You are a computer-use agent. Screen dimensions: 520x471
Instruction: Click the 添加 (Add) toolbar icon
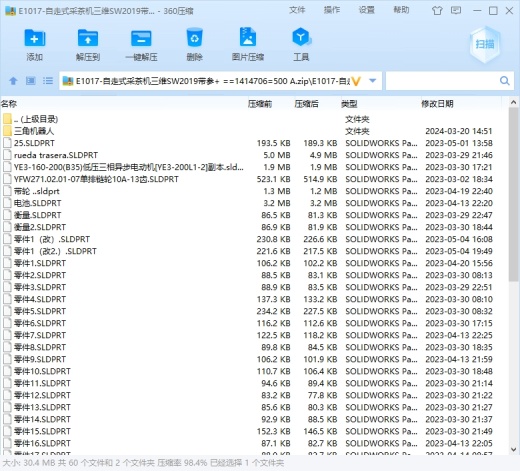tap(35, 38)
